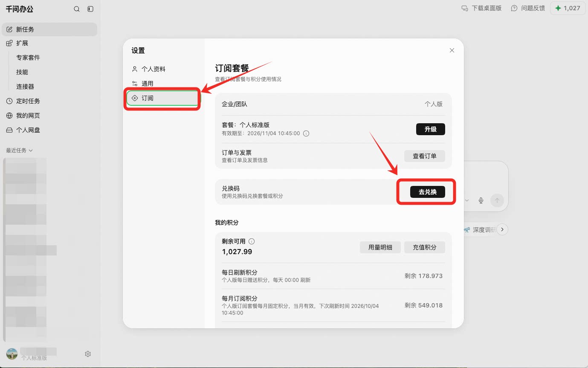Collapse the 最近任务 list
The width and height of the screenshot is (588, 368).
(19, 151)
